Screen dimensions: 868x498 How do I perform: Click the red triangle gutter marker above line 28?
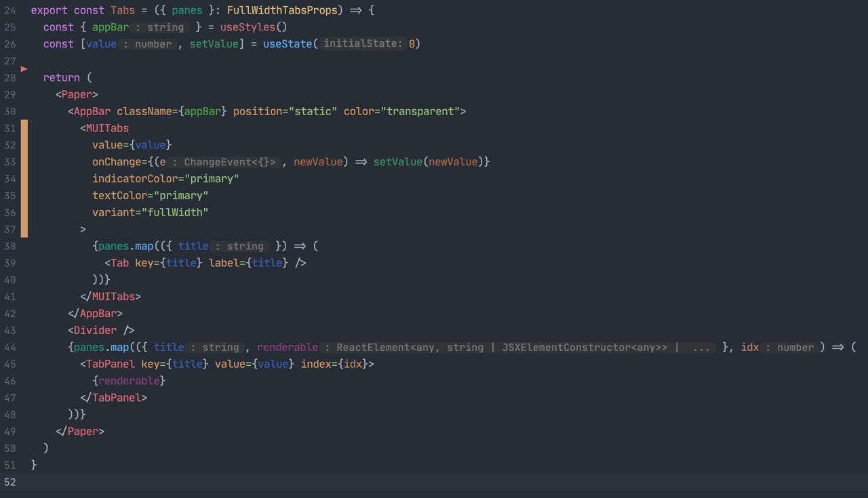point(24,69)
